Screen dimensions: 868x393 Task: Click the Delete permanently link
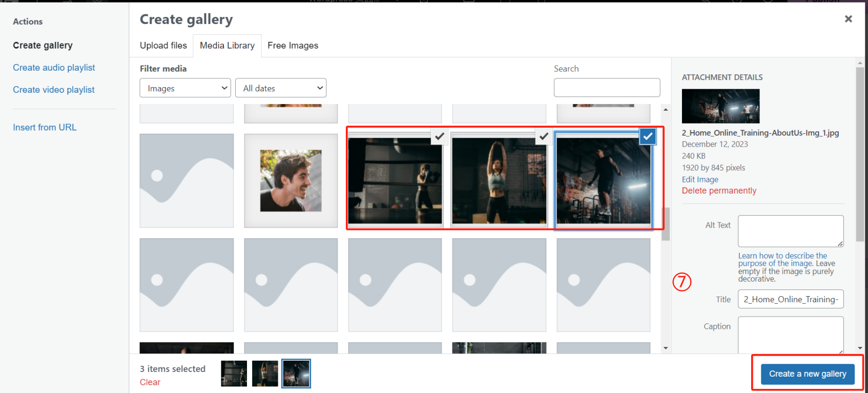click(x=719, y=191)
